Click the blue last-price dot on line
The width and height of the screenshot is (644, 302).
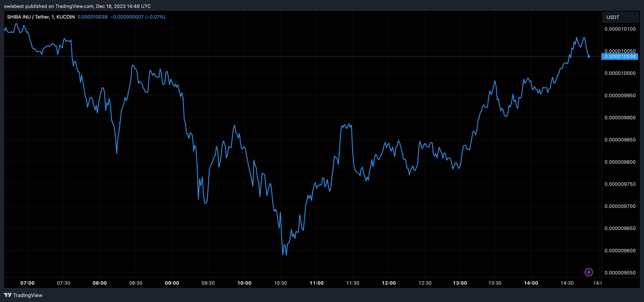pyautogui.click(x=589, y=56)
